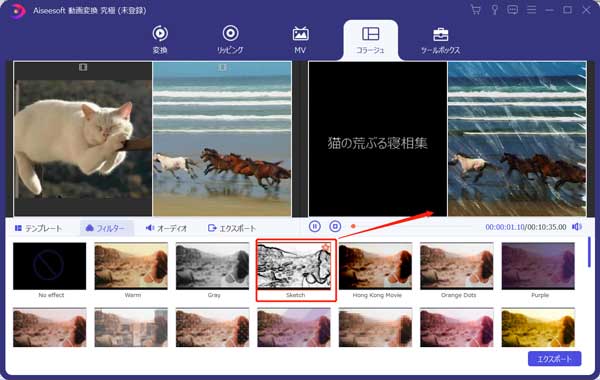Switch to the テンプレート panel tab
The width and height of the screenshot is (600, 380).
click(x=38, y=228)
